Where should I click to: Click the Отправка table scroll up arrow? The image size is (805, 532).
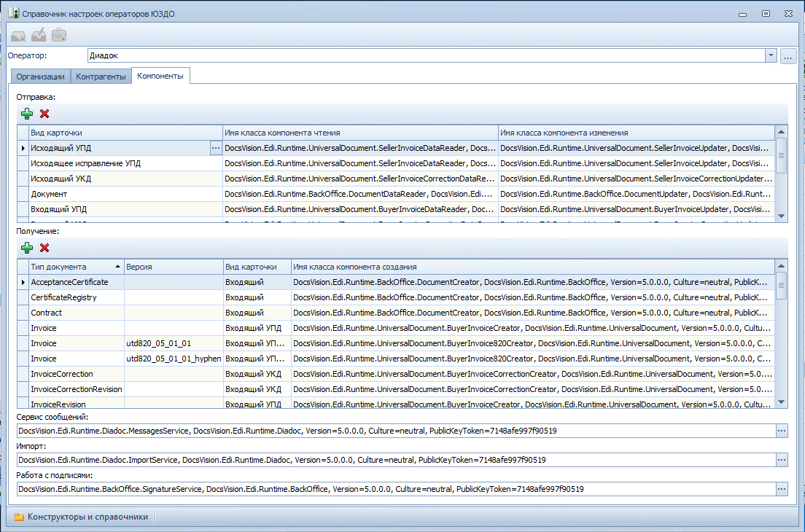click(782, 132)
